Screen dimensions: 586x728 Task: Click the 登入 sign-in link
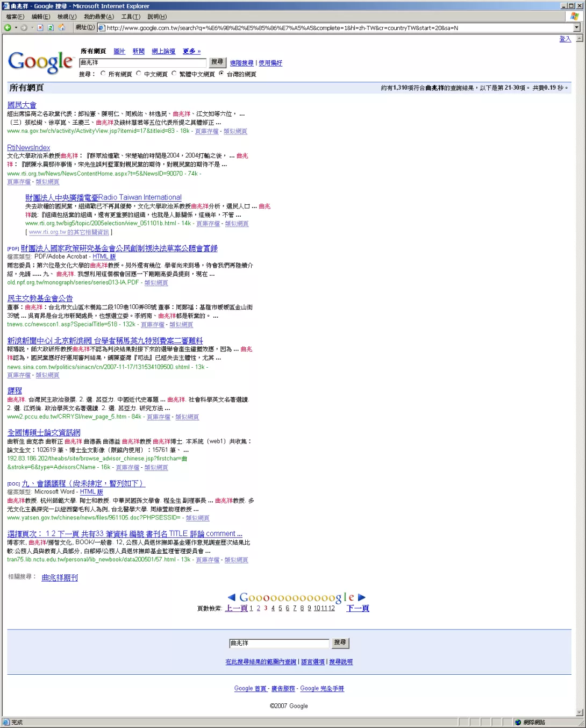coord(565,39)
